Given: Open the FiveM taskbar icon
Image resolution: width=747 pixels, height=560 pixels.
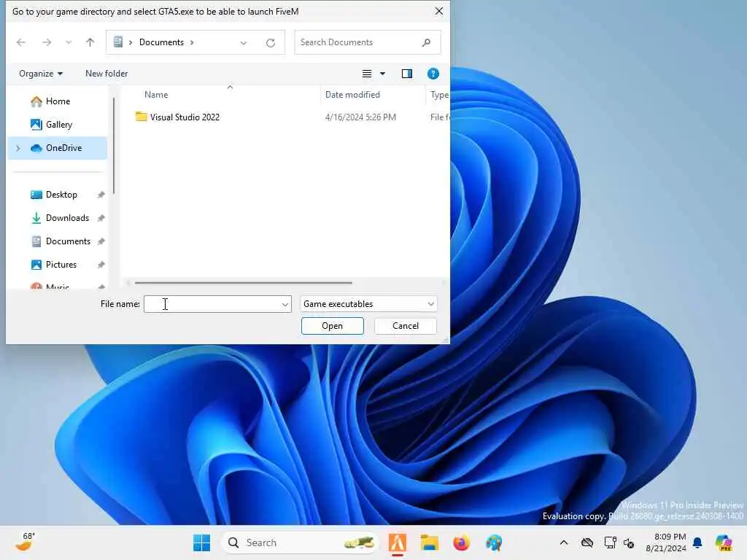Looking at the screenshot, I should click(x=398, y=542).
